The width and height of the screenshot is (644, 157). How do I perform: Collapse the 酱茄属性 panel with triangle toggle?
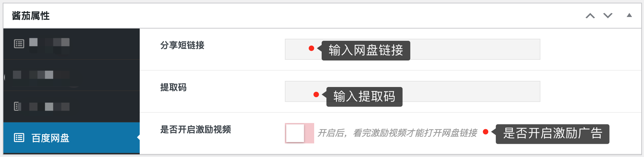click(629, 15)
